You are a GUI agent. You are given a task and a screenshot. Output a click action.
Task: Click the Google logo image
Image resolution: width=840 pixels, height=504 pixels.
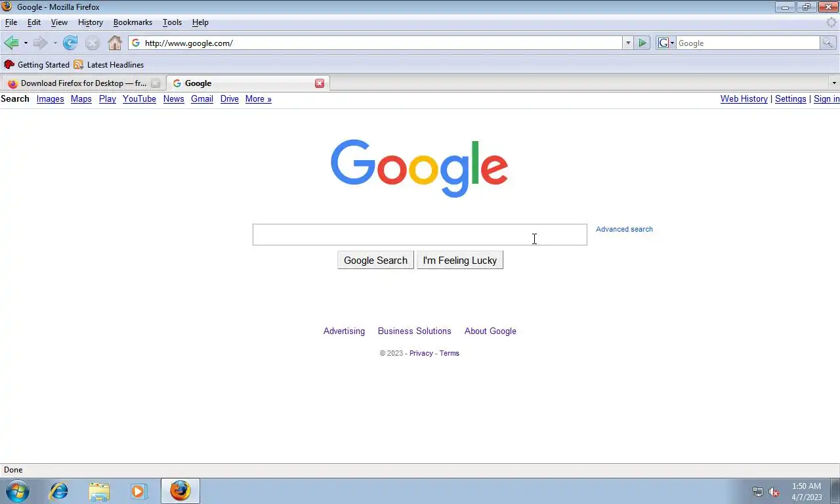point(419,168)
